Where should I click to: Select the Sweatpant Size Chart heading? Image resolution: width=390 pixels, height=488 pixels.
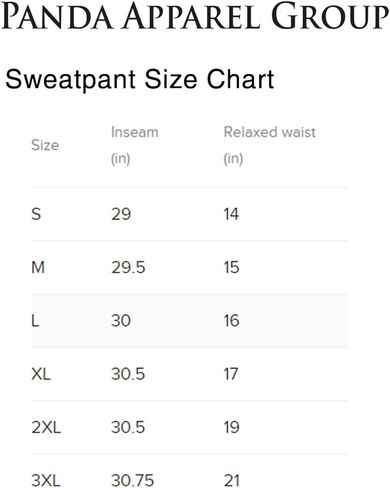[140, 79]
